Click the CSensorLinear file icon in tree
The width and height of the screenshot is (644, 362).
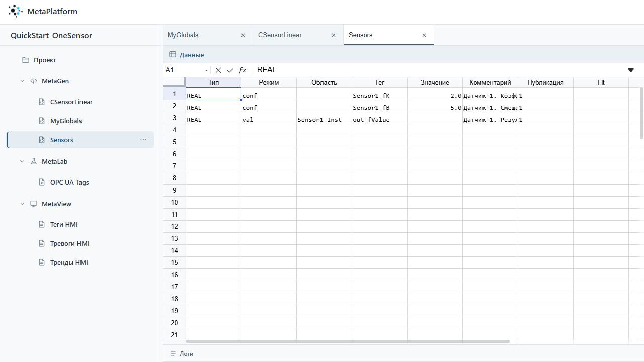42,102
